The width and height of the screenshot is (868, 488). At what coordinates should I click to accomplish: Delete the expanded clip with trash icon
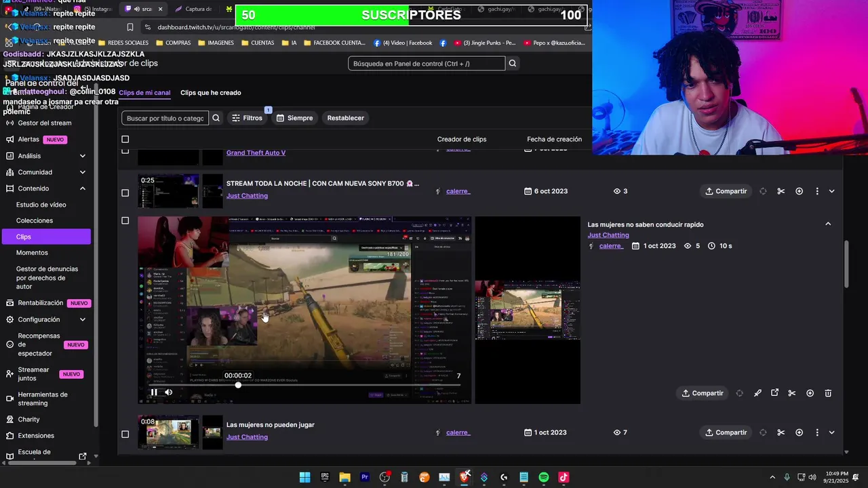pos(828,393)
